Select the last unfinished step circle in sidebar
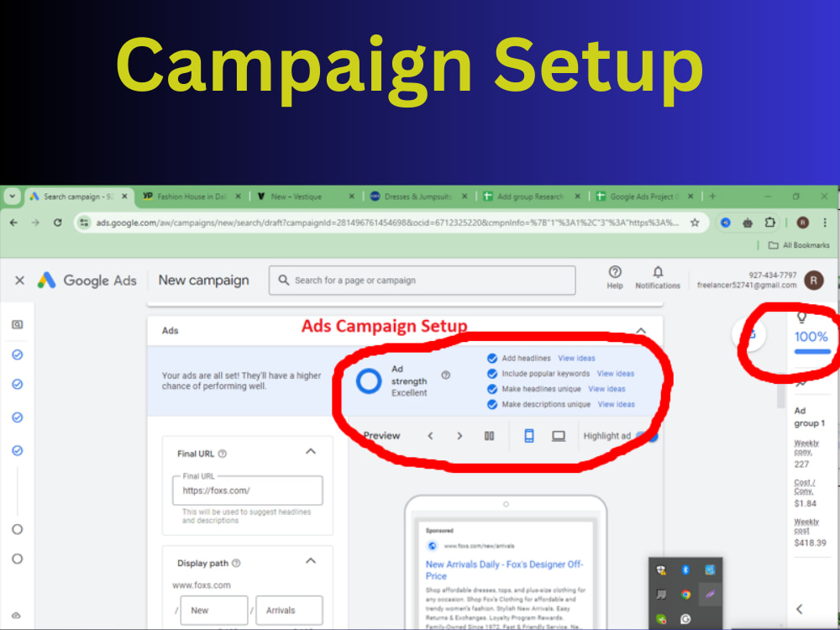Image resolution: width=840 pixels, height=630 pixels. click(17, 559)
